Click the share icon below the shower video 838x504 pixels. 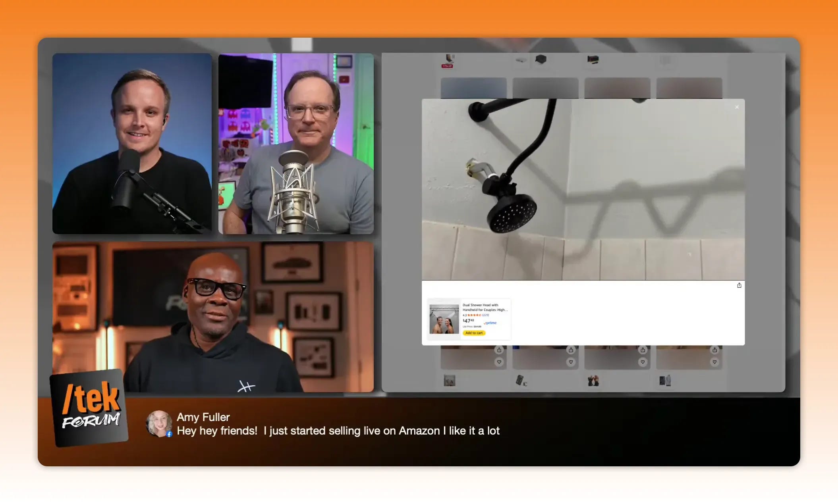(x=739, y=285)
